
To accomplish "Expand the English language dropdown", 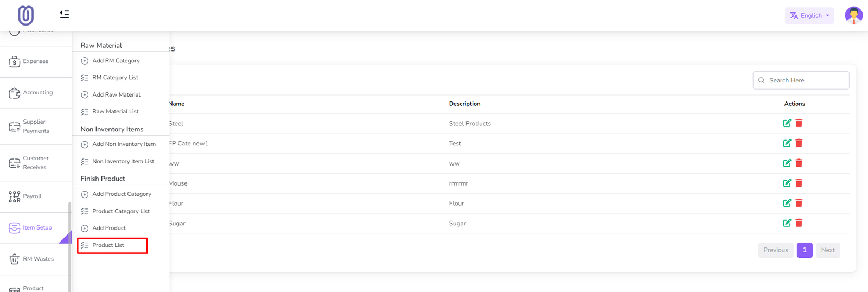I will pos(809,16).
